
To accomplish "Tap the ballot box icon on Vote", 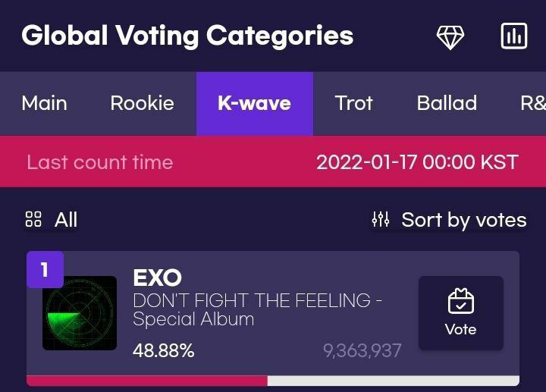I will point(461,301).
